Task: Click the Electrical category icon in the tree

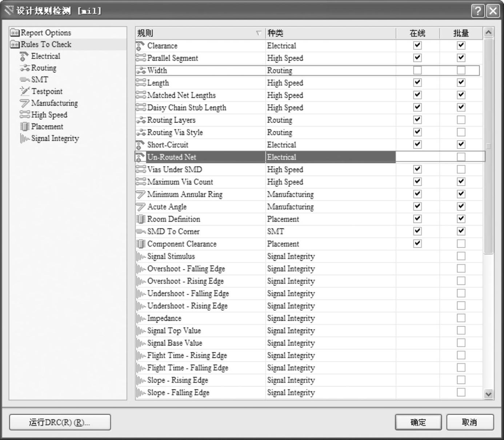Action: click(24, 56)
